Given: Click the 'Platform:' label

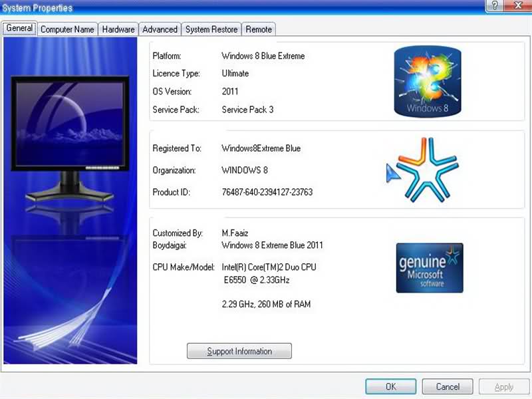Looking at the screenshot, I should point(167,56).
